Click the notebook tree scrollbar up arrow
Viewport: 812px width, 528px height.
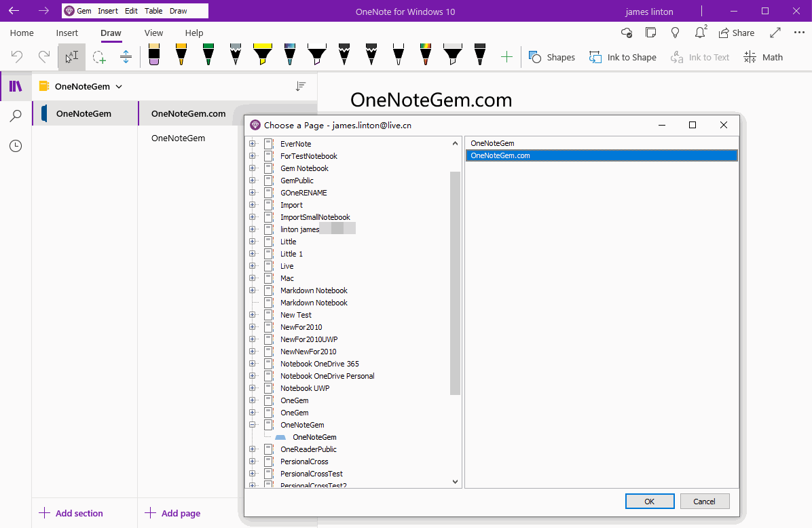(x=455, y=143)
